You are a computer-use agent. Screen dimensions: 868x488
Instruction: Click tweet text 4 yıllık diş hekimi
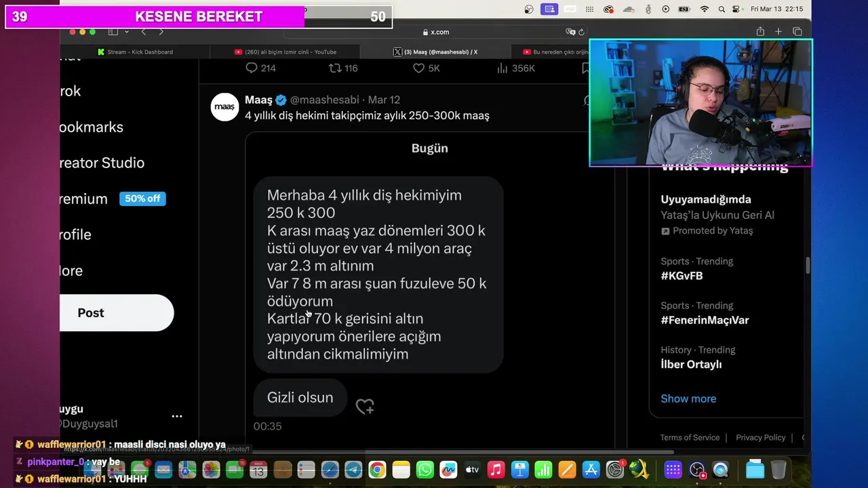pos(367,116)
